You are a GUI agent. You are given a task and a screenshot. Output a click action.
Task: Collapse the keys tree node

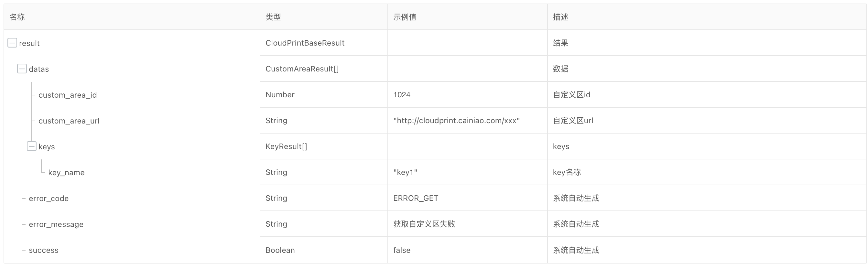pyautogui.click(x=32, y=146)
